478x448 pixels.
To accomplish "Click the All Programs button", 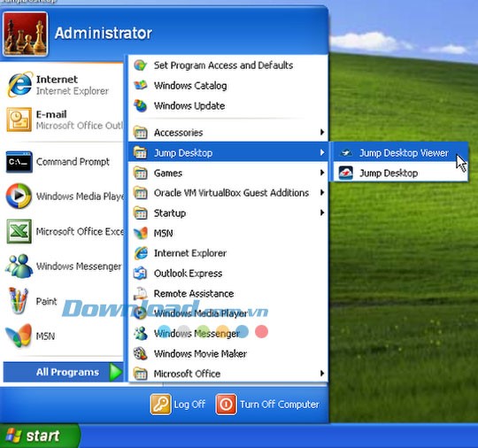I will pyautogui.click(x=64, y=372).
